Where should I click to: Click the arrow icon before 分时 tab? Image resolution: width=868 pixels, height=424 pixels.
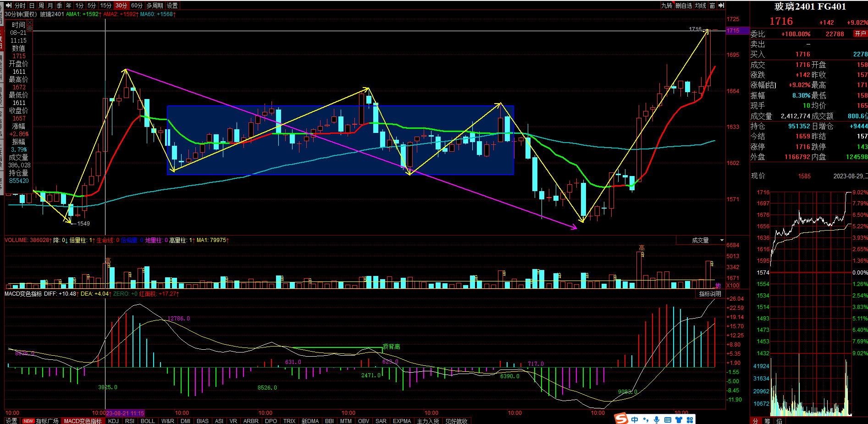pyautogui.click(x=8, y=6)
